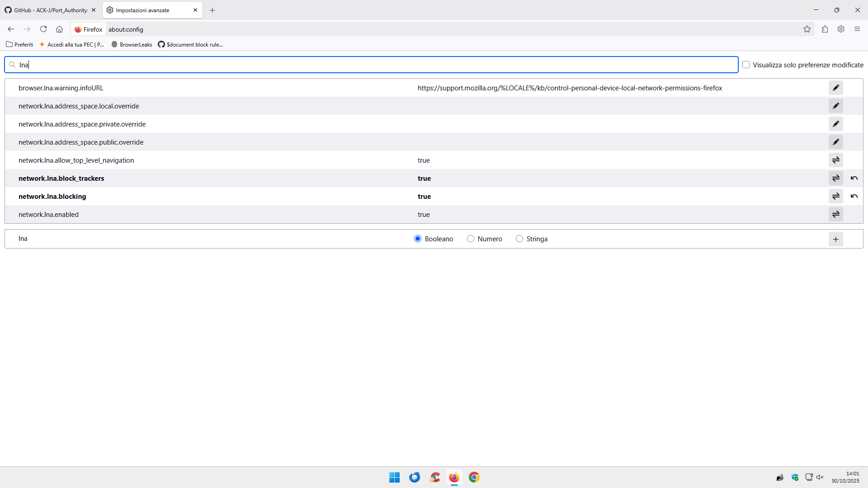The image size is (868, 488).
Task: Go to the Firefox home page
Action: click(59, 29)
